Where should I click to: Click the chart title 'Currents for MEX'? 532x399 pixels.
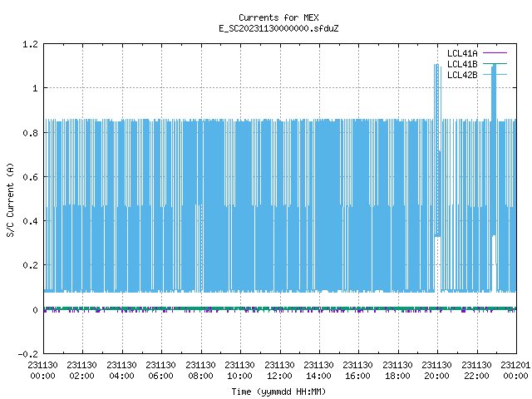coord(278,17)
